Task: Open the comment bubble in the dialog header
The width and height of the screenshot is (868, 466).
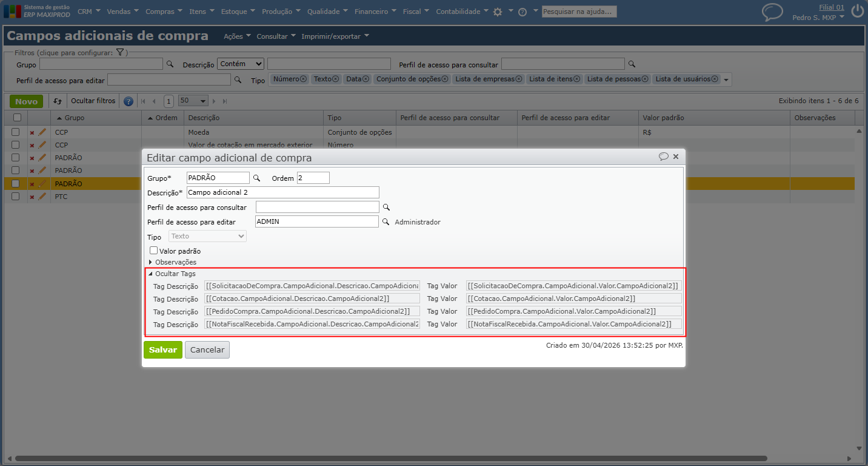Action: pyautogui.click(x=664, y=157)
